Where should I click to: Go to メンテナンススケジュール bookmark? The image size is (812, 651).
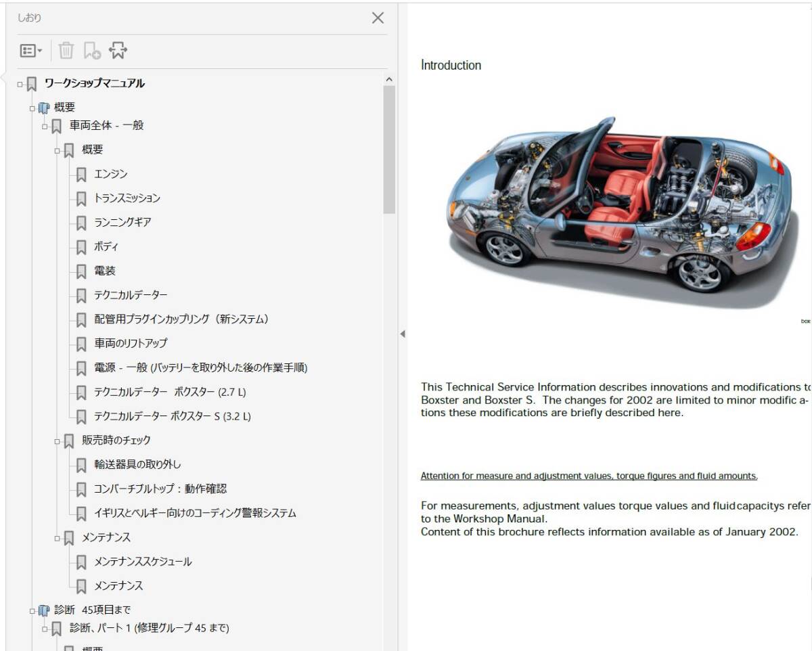143,562
